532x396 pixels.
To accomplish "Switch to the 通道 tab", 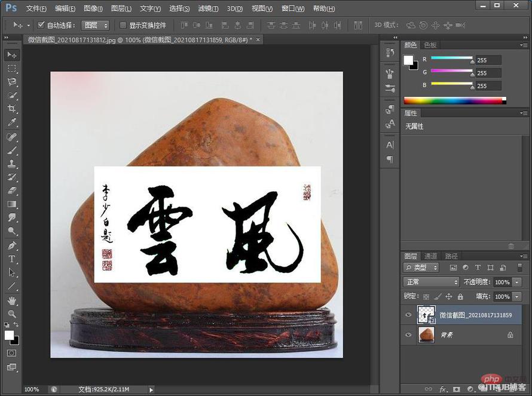I will click(x=430, y=256).
